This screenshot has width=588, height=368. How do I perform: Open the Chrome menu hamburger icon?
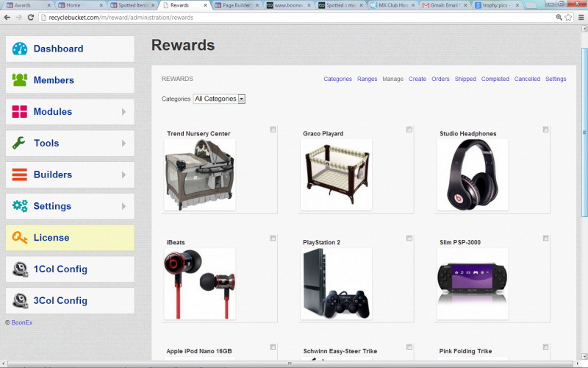pos(581,17)
